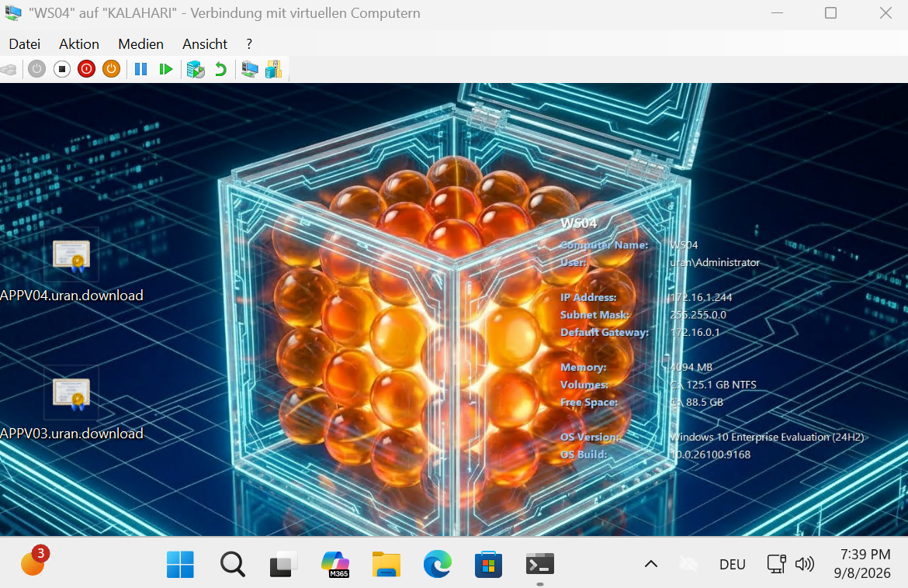Click the Ctrl+Alt+Del toolbar icon
Screen dimensions: 908x588
[9, 70]
